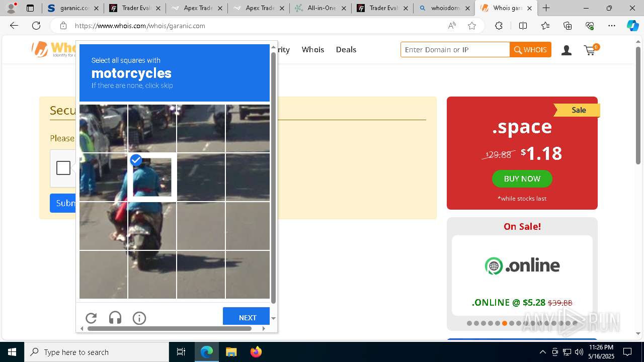Click the captcha horizontal scrollbar
This screenshot has height=362, width=644.
169,328
